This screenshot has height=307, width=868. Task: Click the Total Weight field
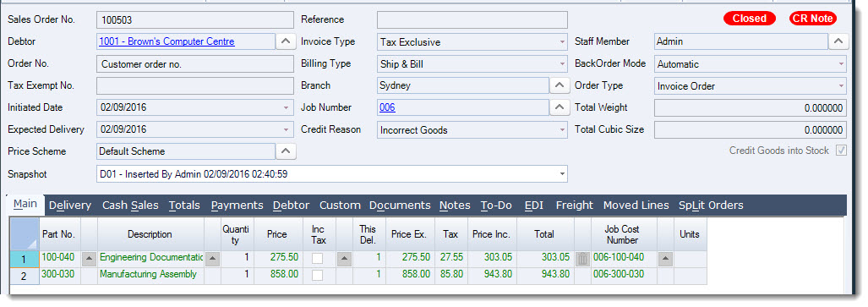point(751,108)
